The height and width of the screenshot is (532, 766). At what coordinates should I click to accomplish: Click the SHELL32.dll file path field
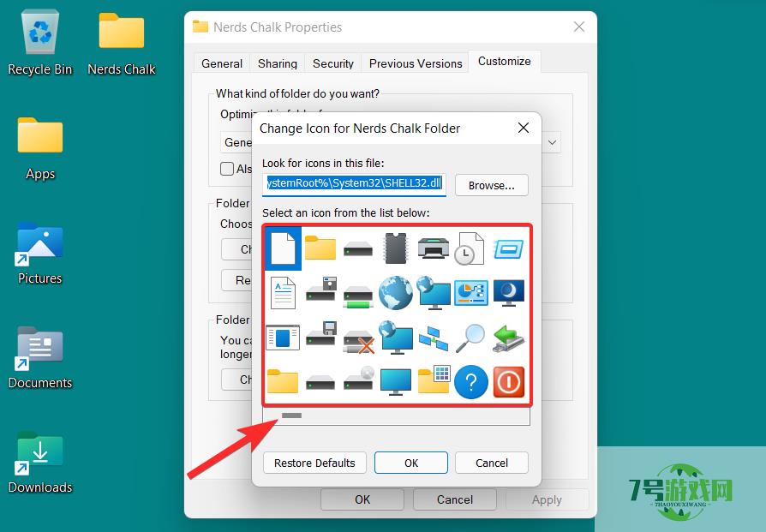354,184
